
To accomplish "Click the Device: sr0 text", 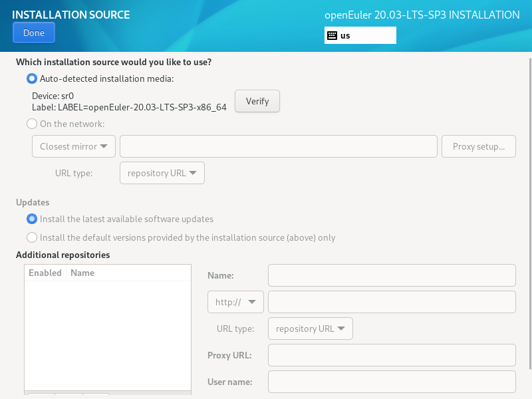I will [53, 96].
